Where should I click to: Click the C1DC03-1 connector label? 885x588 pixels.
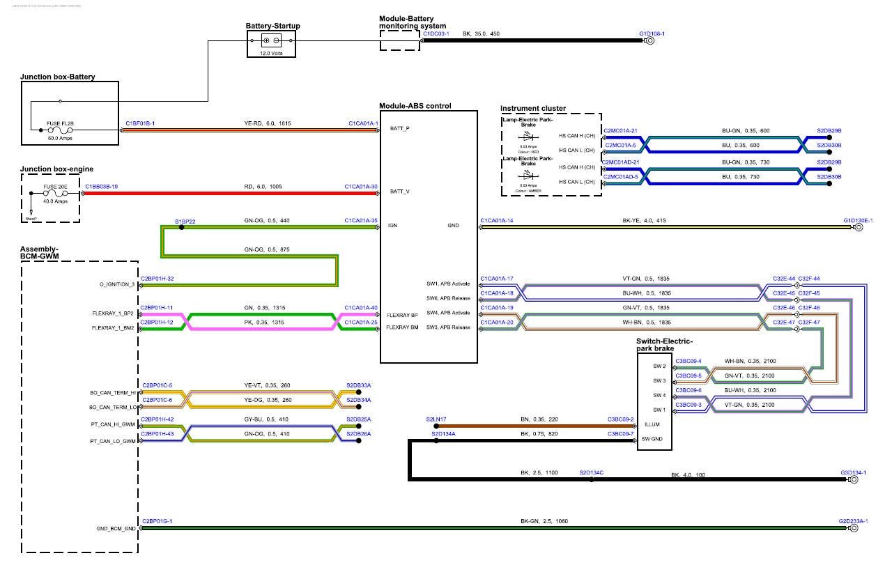tap(436, 33)
